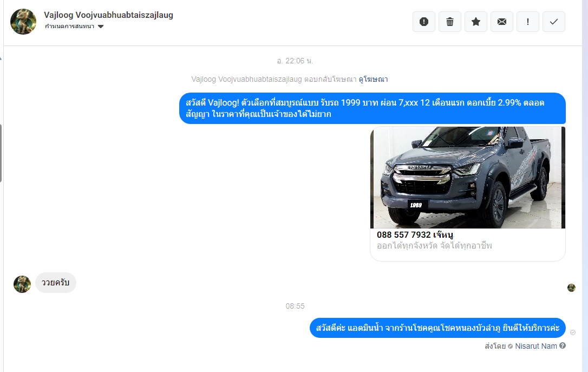Screen dimensions: 588x372
Task: Select the small seen avatar indicator at right
Action: [x=572, y=288]
